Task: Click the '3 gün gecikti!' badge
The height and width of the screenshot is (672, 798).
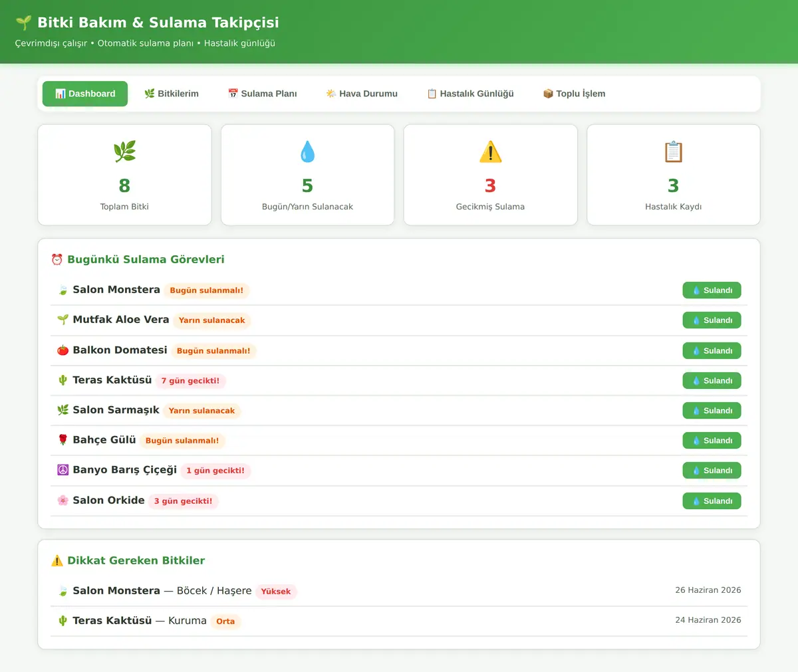Action: pyautogui.click(x=184, y=501)
